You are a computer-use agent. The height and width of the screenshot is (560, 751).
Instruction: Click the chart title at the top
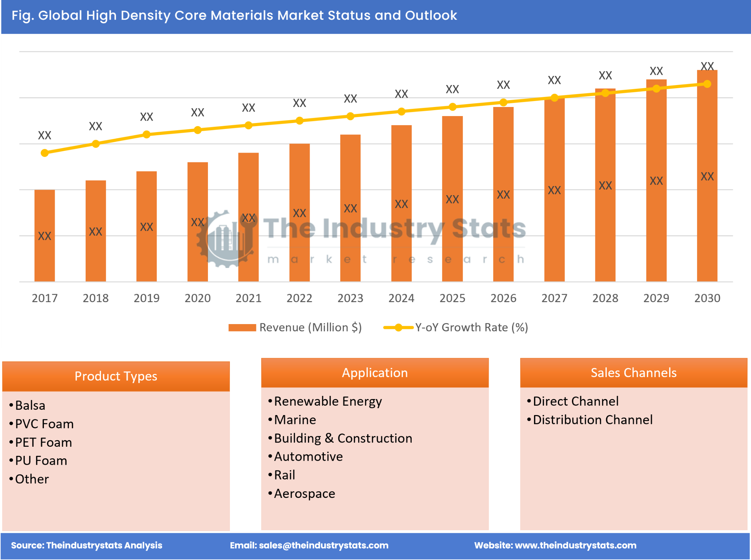coord(234,15)
